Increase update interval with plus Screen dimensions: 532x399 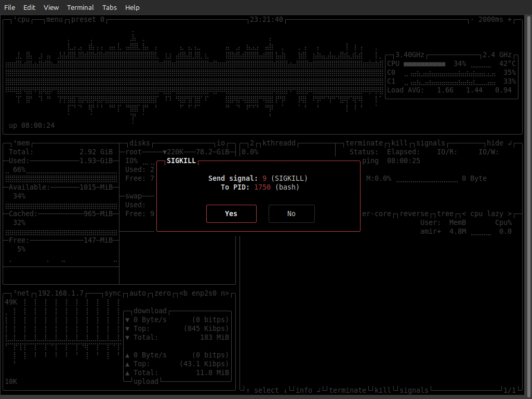(x=510, y=19)
